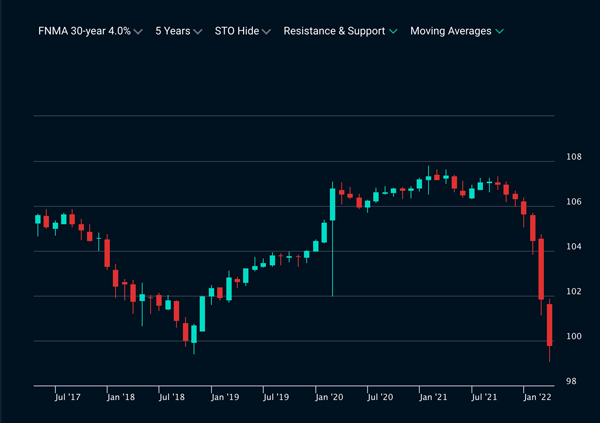
Task: Click the teal chevron beside Moving Averages
Action: pos(500,31)
